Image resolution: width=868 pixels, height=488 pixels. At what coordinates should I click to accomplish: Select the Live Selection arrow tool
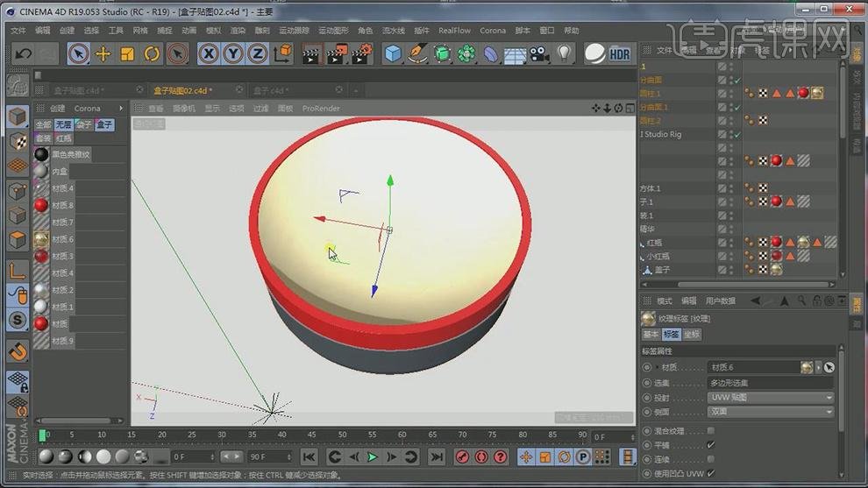click(x=79, y=53)
